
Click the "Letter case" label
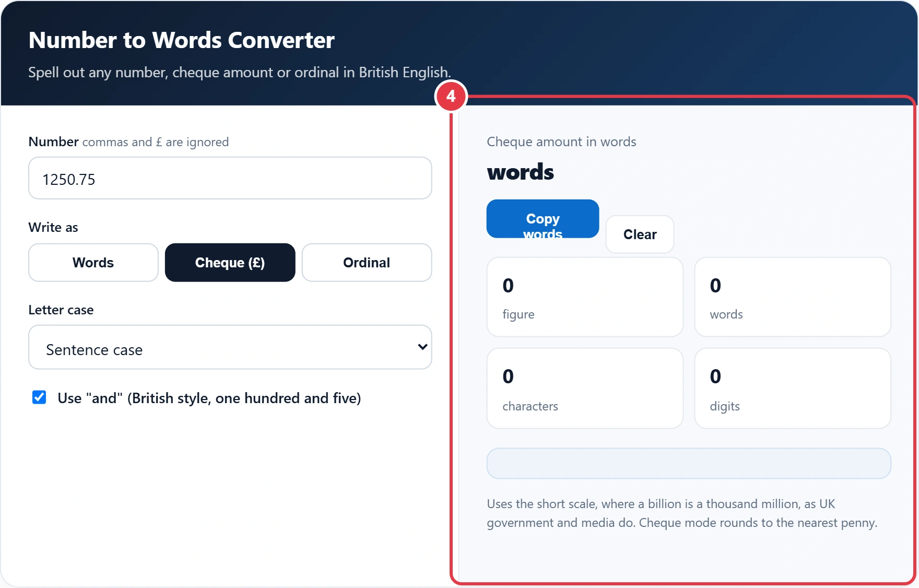(61, 310)
